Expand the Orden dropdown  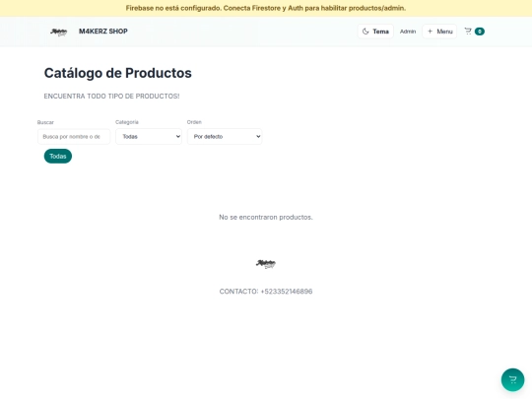click(225, 136)
